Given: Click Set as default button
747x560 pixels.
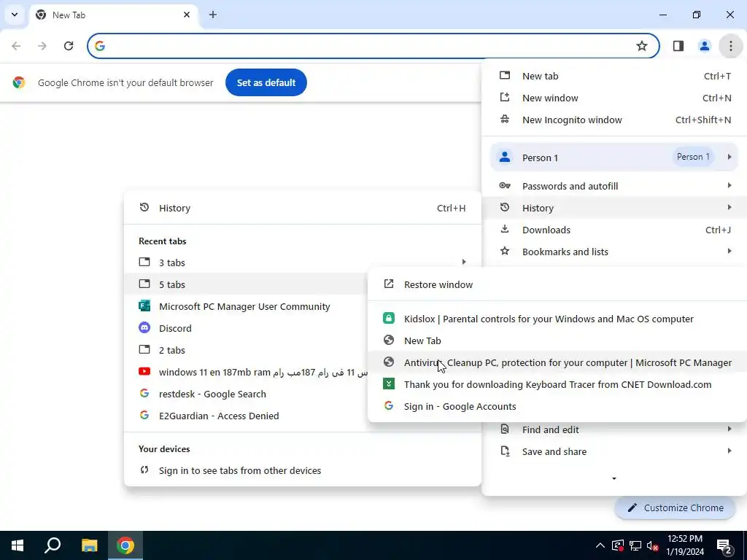Looking at the screenshot, I should click(x=266, y=82).
